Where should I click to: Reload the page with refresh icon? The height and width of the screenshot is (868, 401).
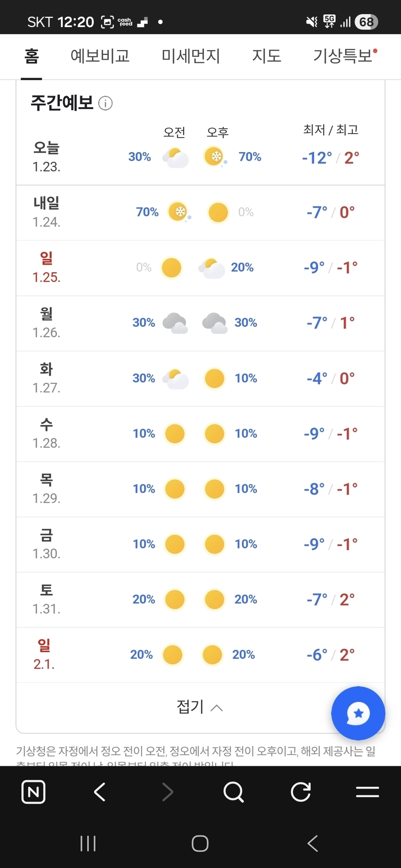[301, 792]
